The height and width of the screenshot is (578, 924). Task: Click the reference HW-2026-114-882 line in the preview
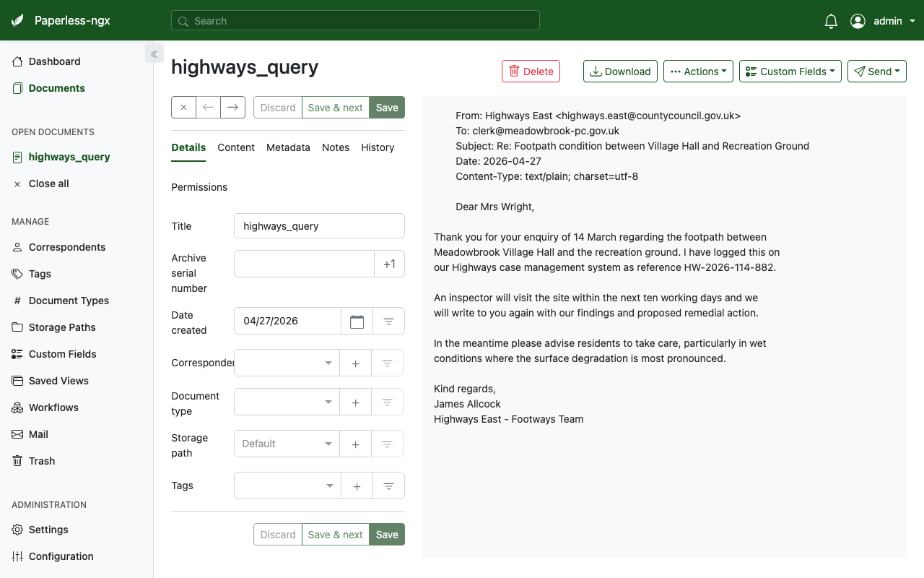605,267
